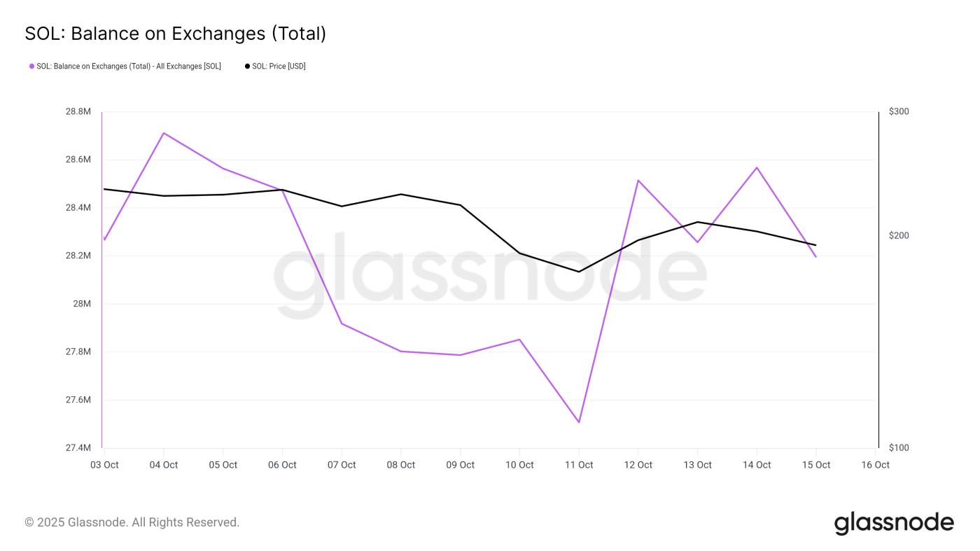The width and height of the screenshot is (980, 551).
Task: Select the chart title 'SOL: Balance on Exchanges (Total)'
Action: [175, 34]
